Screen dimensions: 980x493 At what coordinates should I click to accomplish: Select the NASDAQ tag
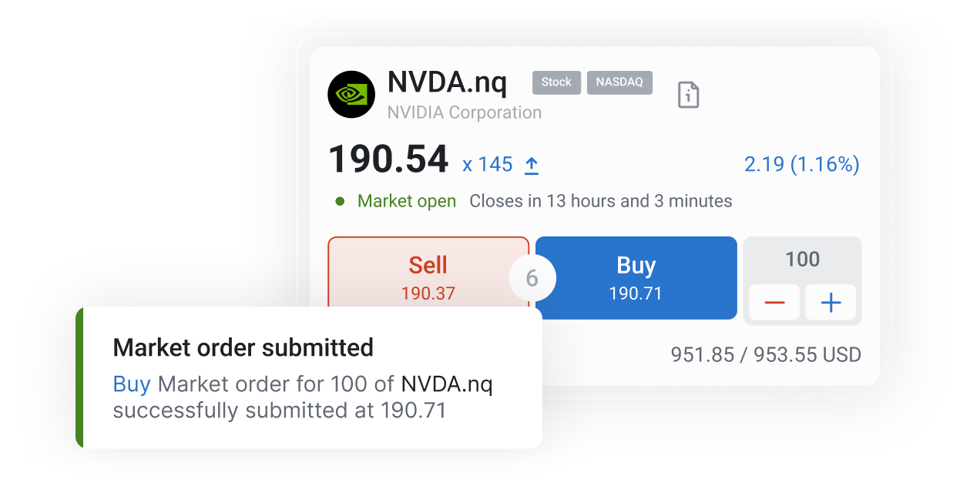click(x=619, y=82)
